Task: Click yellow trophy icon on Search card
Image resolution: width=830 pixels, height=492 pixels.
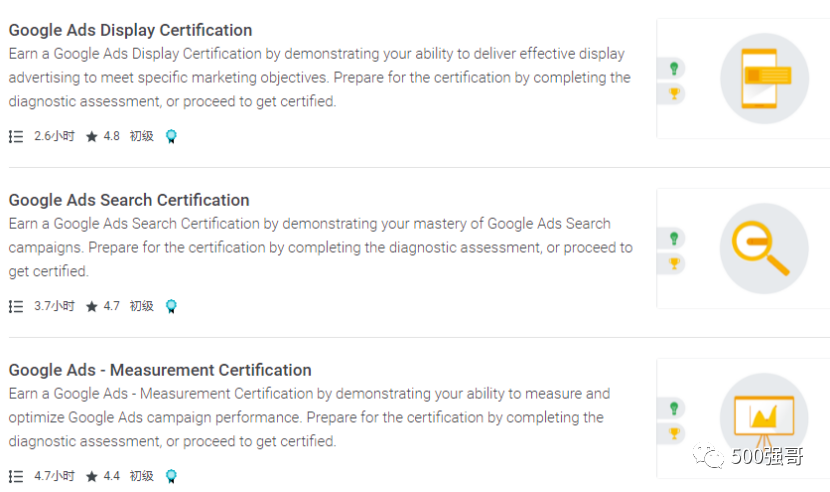Action: tap(675, 264)
